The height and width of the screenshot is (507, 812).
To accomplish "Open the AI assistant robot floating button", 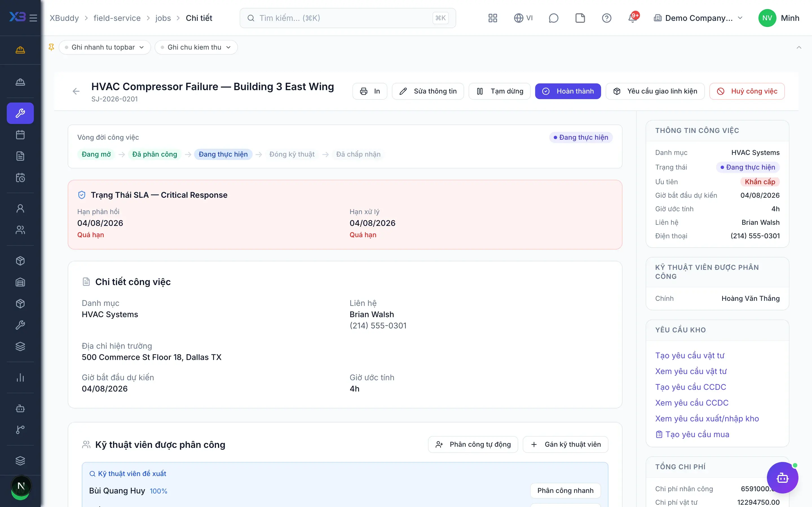I will point(782,477).
